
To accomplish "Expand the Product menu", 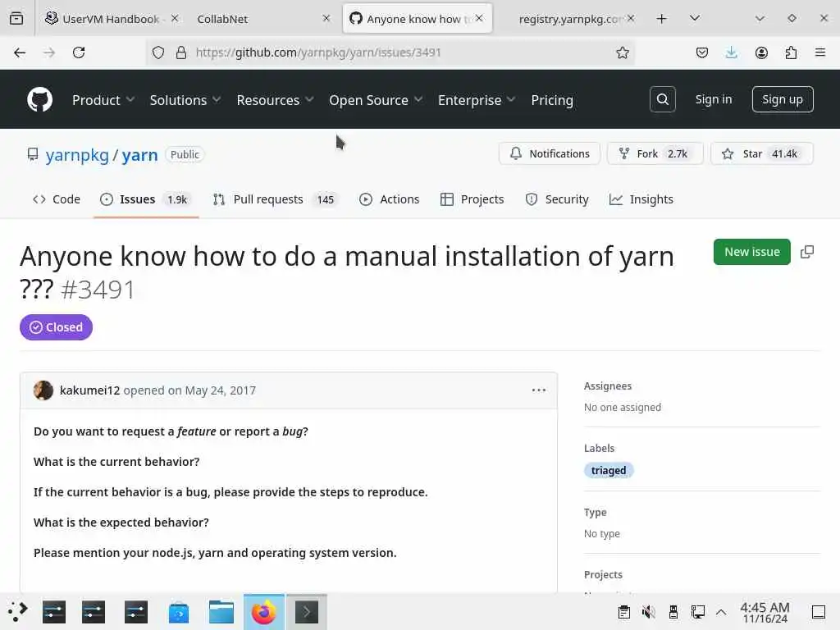I will pyautogui.click(x=103, y=100).
